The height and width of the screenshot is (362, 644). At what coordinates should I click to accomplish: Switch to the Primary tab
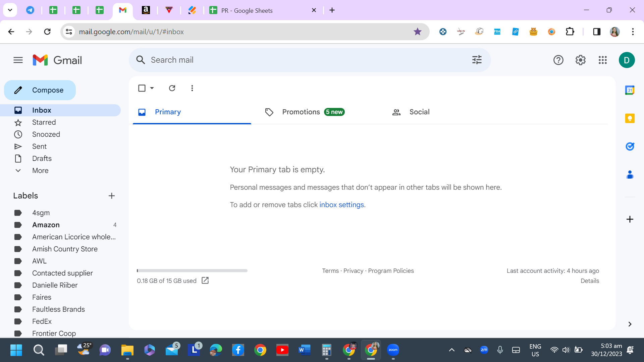tap(192, 112)
